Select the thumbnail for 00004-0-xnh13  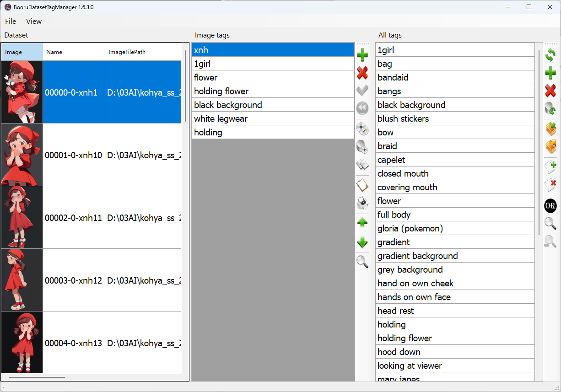tap(22, 342)
